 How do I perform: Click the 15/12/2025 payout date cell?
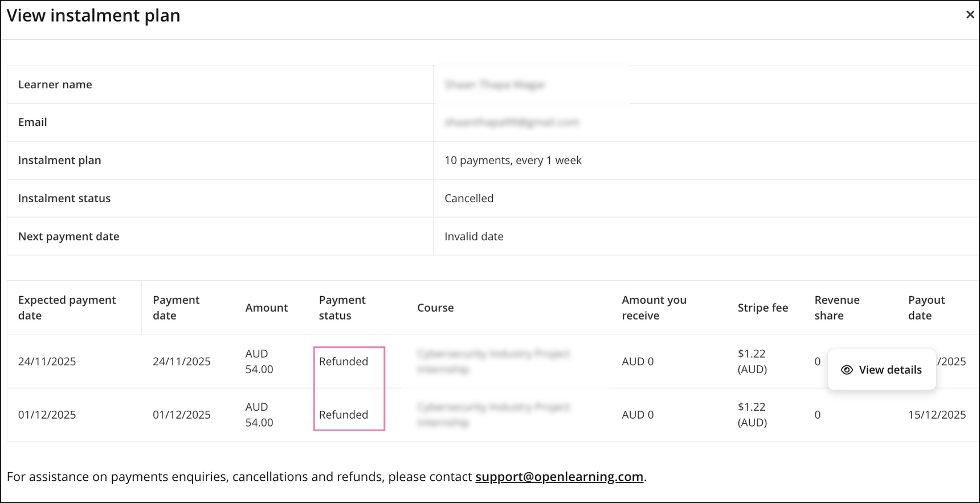click(937, 415)
